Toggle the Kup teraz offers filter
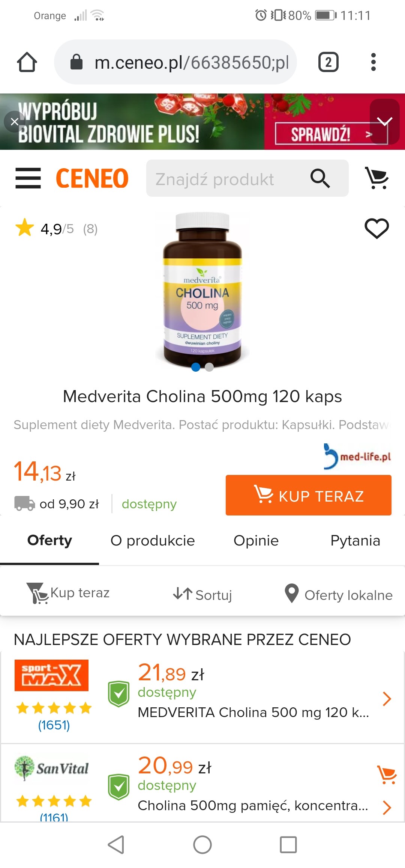The width and height of the screenshot is (405, 868). (x=68, y=594)
